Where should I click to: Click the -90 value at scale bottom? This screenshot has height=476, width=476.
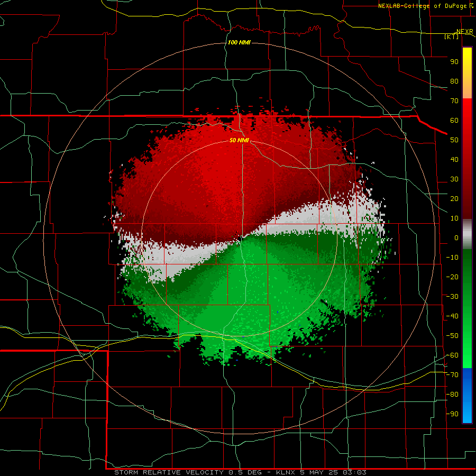(452, 414)
